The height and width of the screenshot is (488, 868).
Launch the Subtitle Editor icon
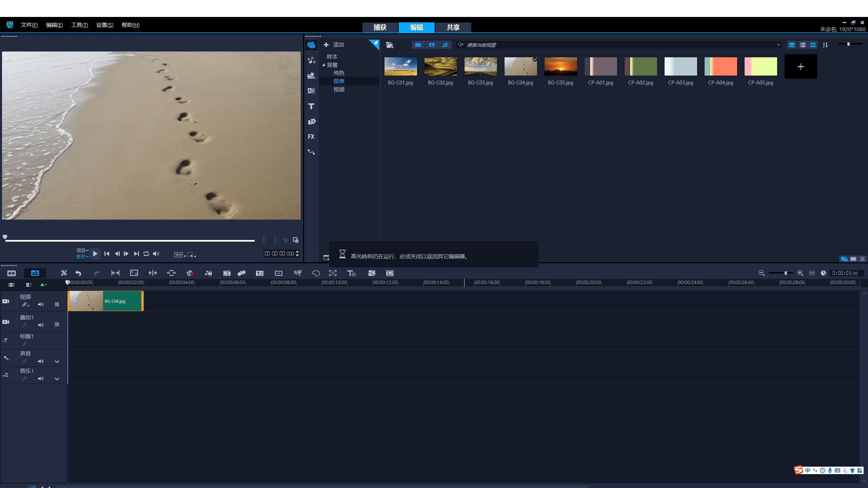[260, 273]
